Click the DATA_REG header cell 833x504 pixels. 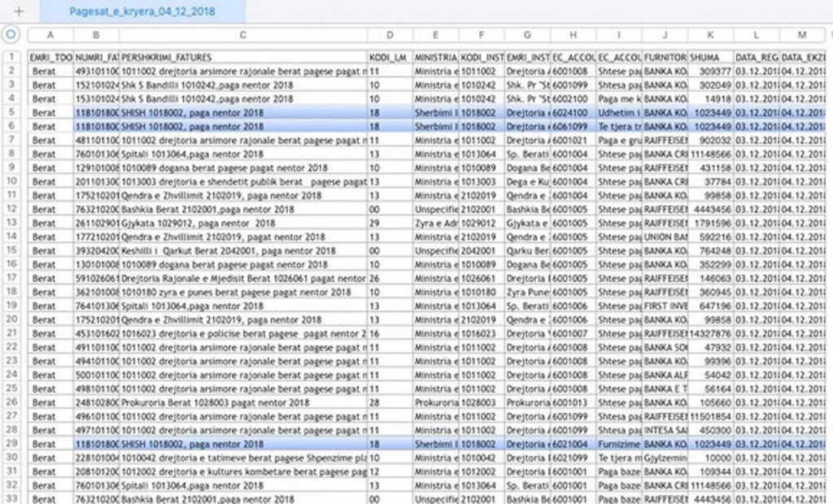tap(757, 58)
